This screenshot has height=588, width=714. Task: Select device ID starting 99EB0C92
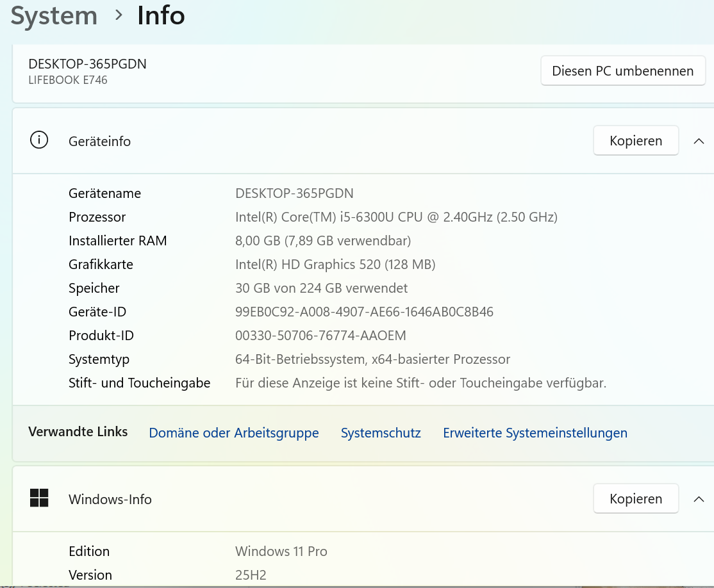pos(364,312)
